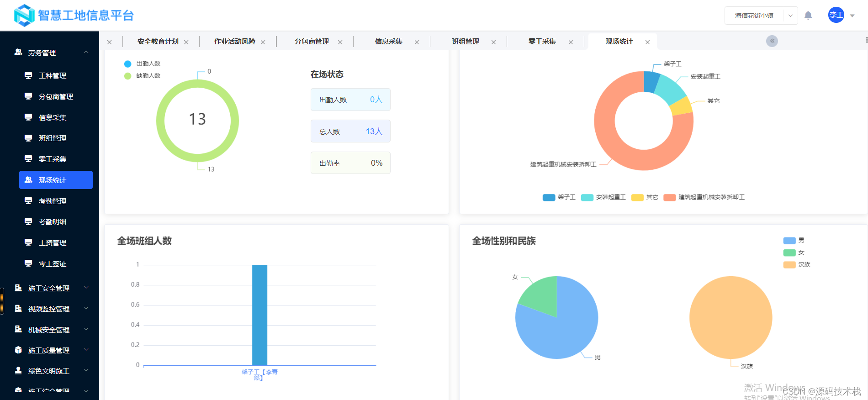Click the icon beside 考勤管理 in the sidebar

pyautogui.click(x=28, y=201)
